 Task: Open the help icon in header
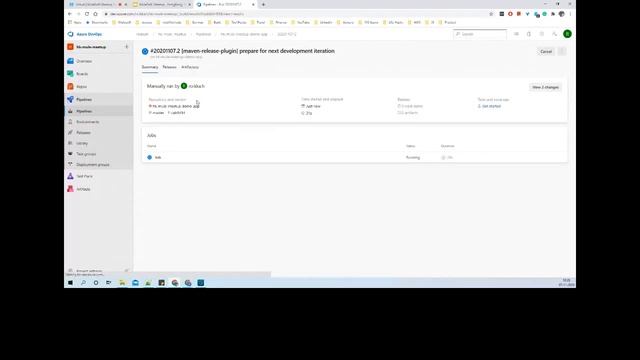[x=542, y=34]
